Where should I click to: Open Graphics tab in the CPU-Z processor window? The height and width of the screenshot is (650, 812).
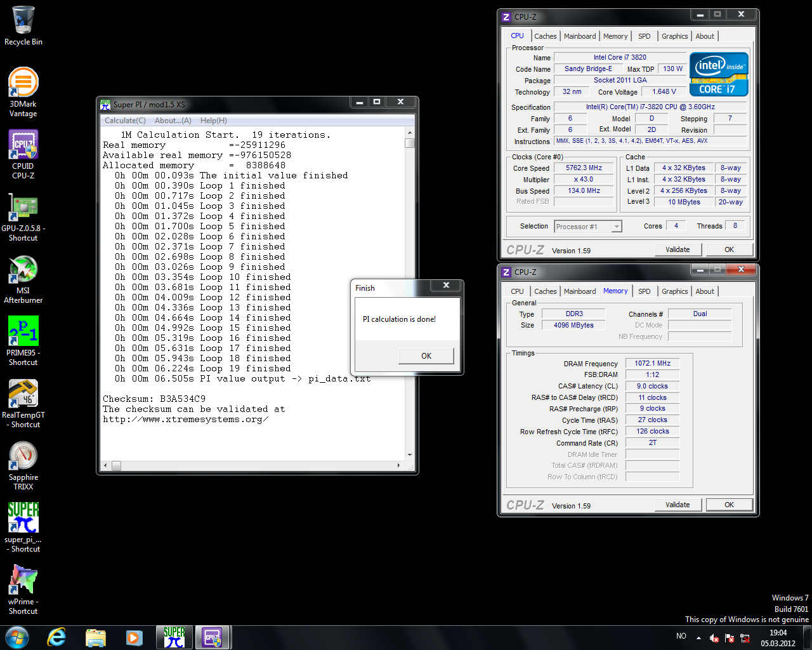(x=674, y=36)
